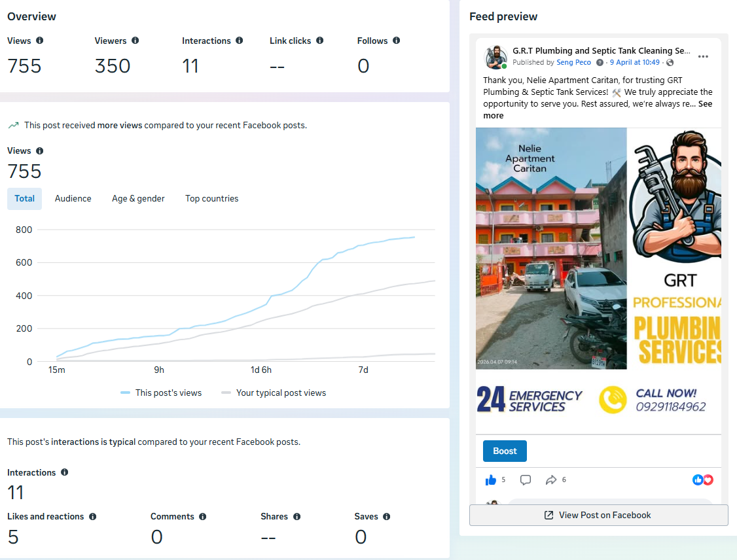This screenshot has height=560, width=737.
Task: Click info icon beside lower Interactions heading
Action: 64,472
